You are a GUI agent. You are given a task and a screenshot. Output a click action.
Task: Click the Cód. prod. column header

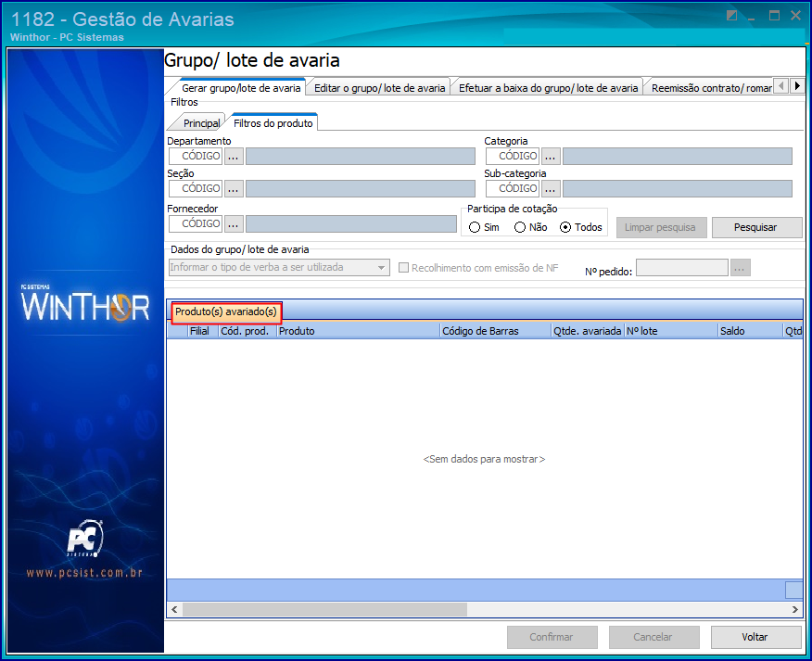[247, 331]
